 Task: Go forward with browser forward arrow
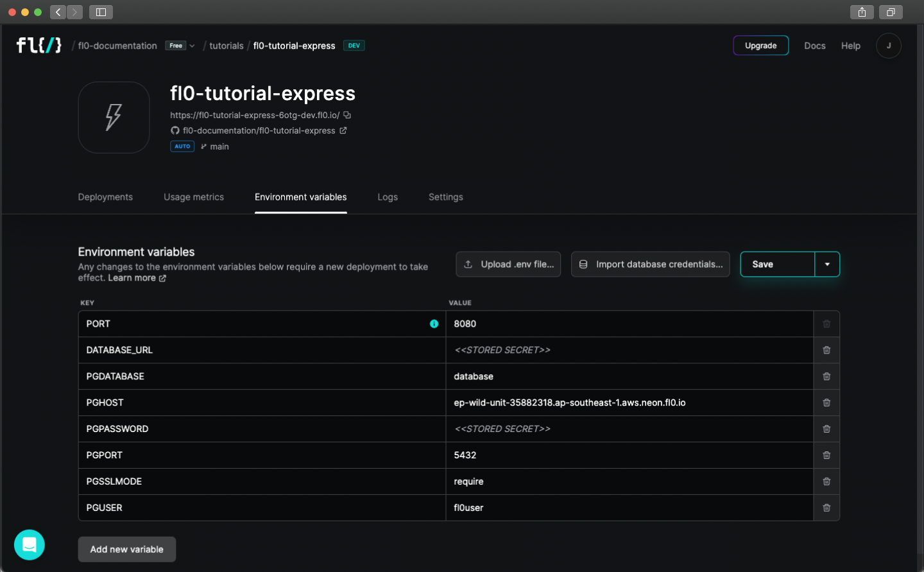click(75, 12)
